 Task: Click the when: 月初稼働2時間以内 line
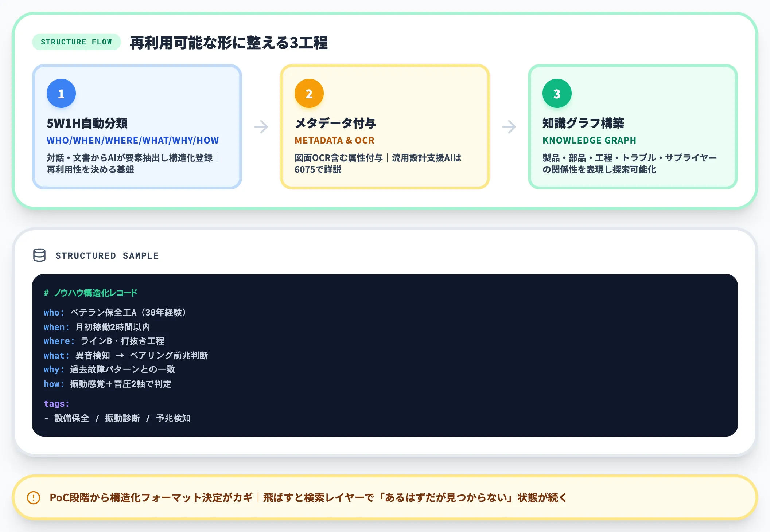tap(97, 327)
